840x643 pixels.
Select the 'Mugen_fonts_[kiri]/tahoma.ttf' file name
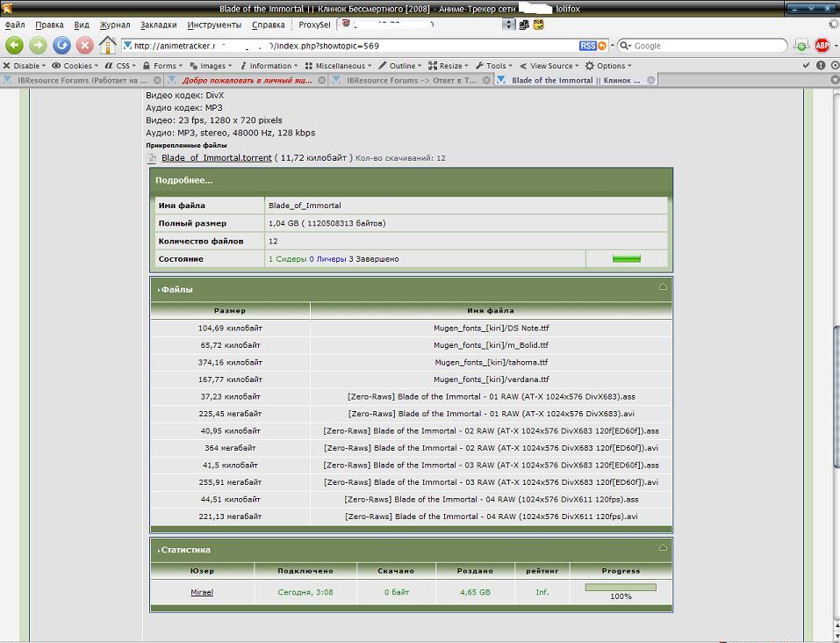click(492, 363)
